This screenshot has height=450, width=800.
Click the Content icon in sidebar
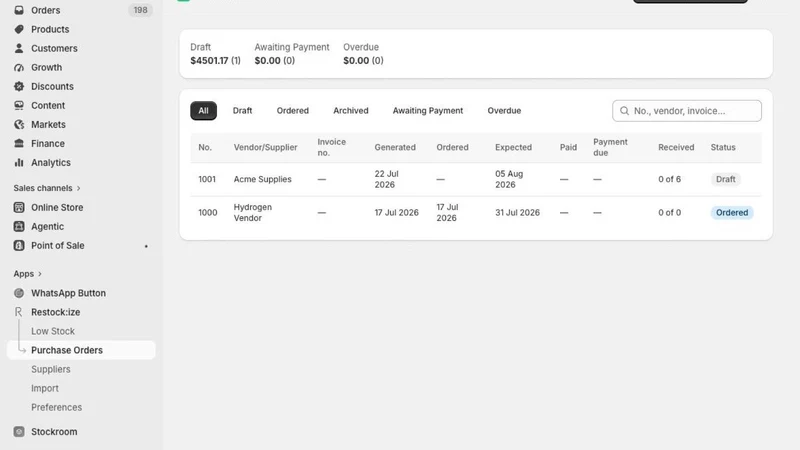coord(19,105)
